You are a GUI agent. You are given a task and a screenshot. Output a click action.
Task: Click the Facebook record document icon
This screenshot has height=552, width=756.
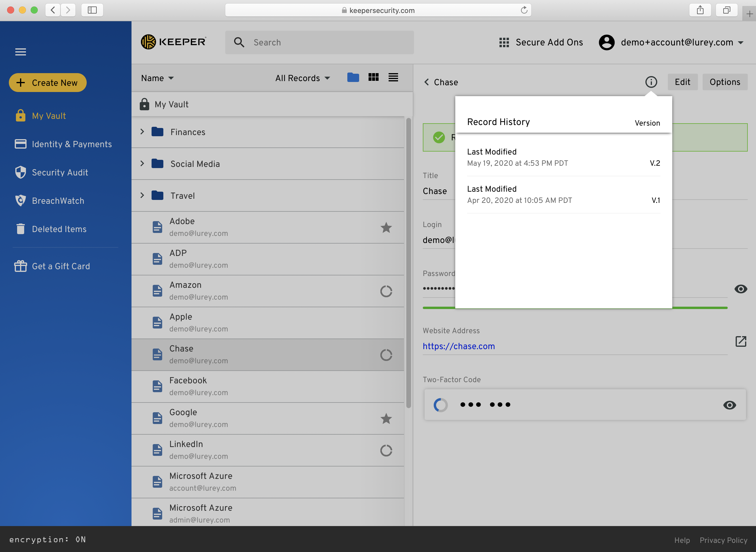point(157,386)
